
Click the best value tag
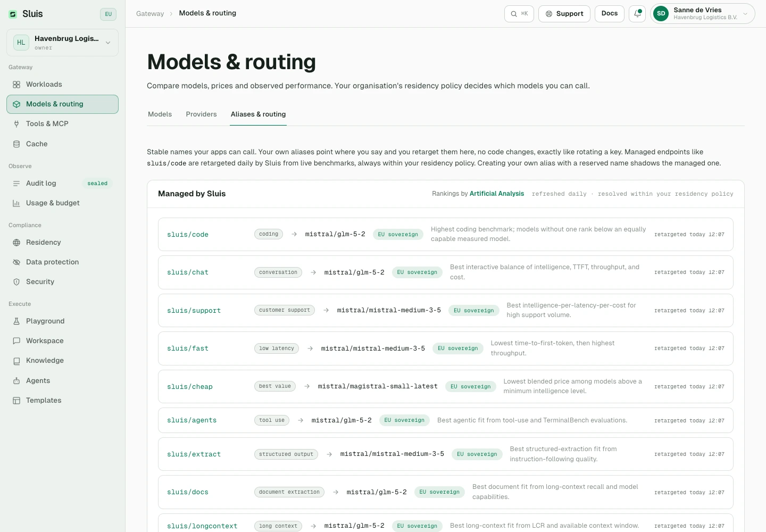coord(275,386)
